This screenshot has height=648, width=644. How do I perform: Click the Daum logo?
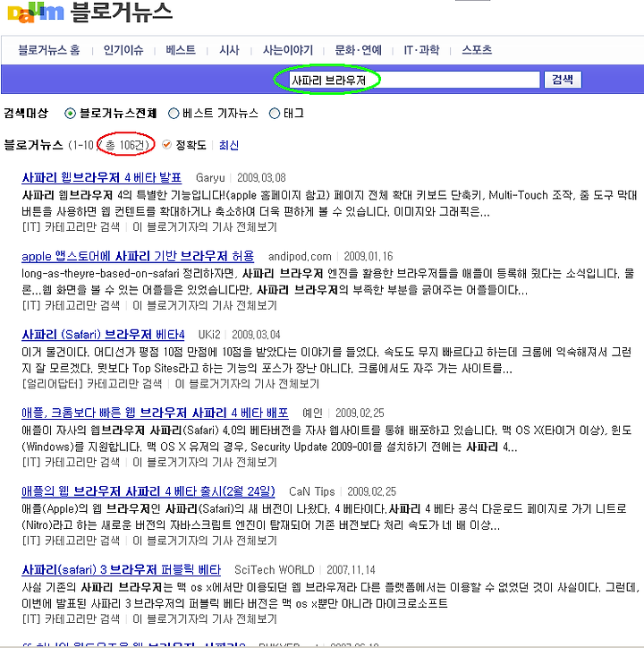36,13
